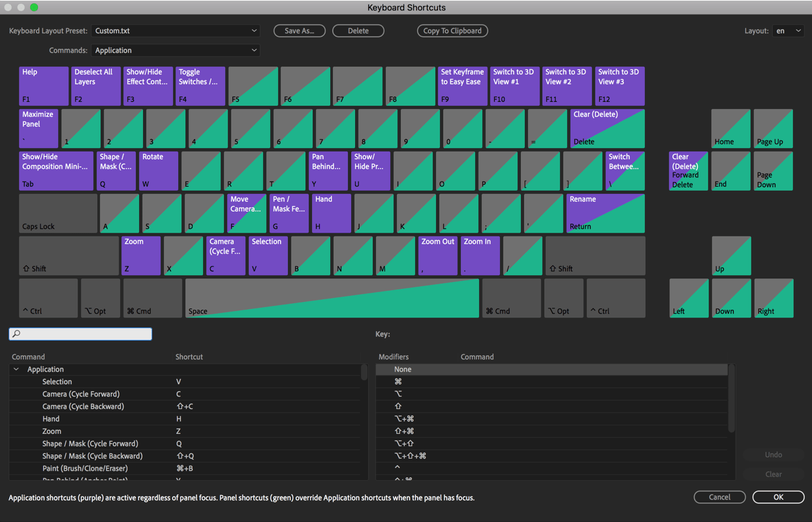
Task: Click the Help F1 key
Action: pos(44,86)
